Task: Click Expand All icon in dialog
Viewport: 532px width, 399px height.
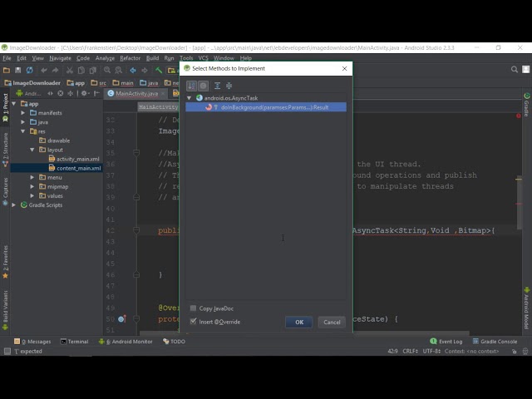Action: (x=218, y=86)
